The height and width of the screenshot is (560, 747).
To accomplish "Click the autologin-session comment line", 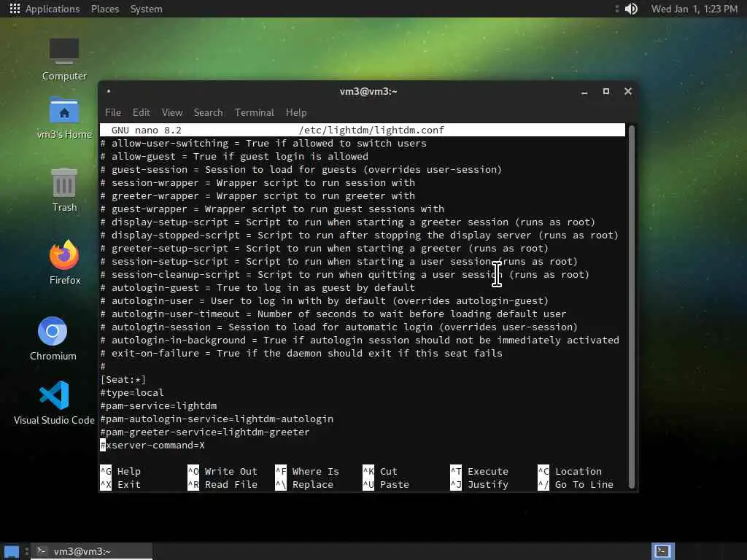I will coord(338,327).
